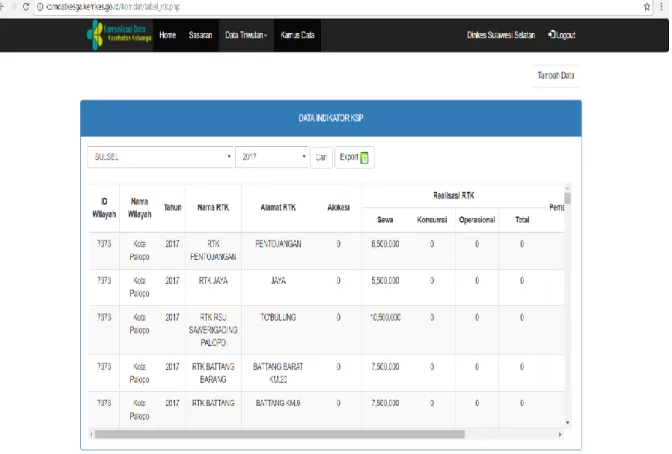Open the Kamus Data menu item

point(297,35)
